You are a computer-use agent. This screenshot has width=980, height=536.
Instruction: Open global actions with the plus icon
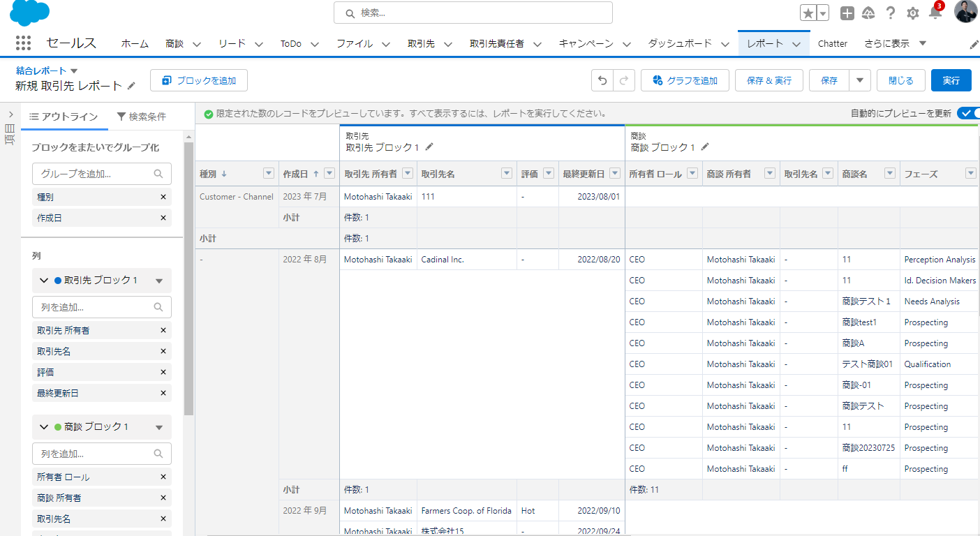pyautogui.click(x=847, y=13)
